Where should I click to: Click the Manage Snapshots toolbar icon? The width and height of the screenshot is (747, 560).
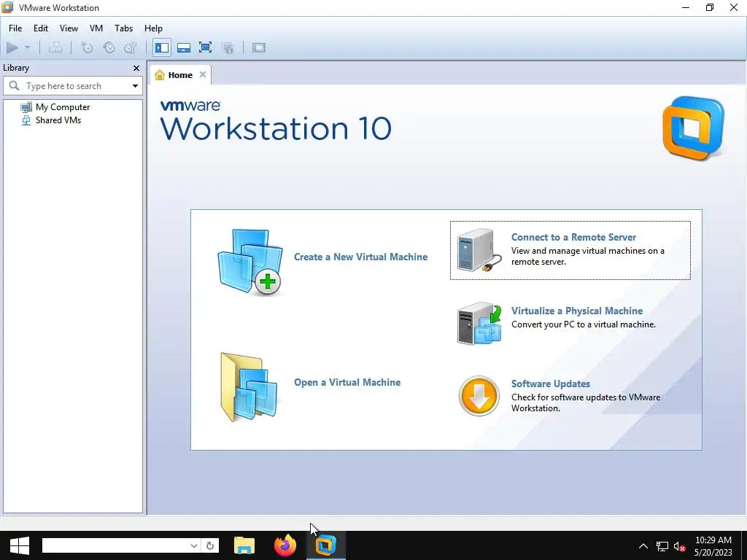(x=131, y=47)
